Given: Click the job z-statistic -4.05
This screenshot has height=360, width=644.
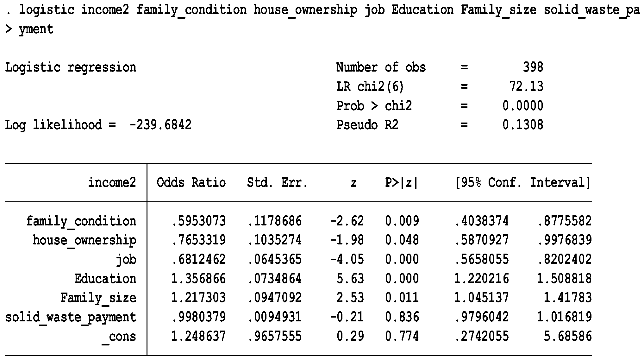Looking at the screenshot, I should tap(347, 260).
